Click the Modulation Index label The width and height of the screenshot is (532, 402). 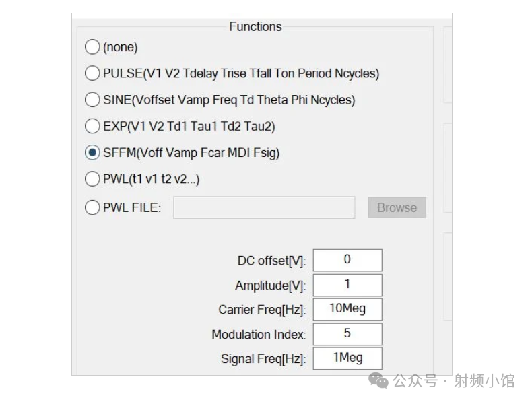(x=258, y=335)
